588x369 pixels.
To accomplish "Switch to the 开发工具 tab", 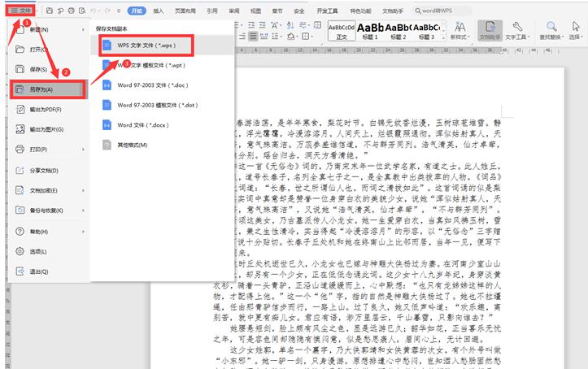I will pyautogui.click(x=327, y=11).
